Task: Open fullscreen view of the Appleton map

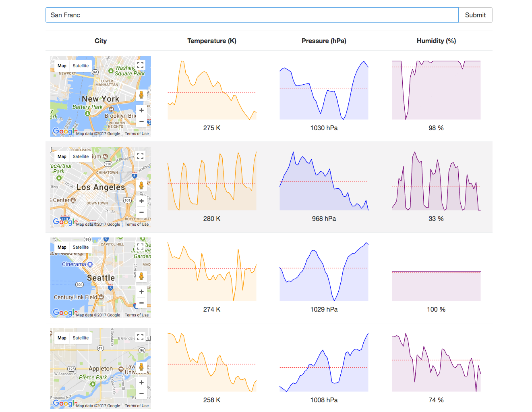Action: coord(141,337)
